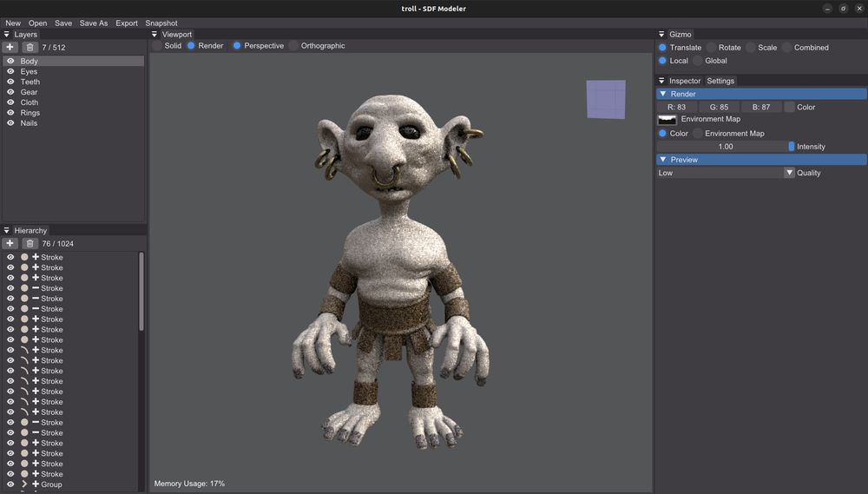Toggle visibility of the Gear layer
The width and height of the screenshot is (868, 494).
tap(10, 92)
